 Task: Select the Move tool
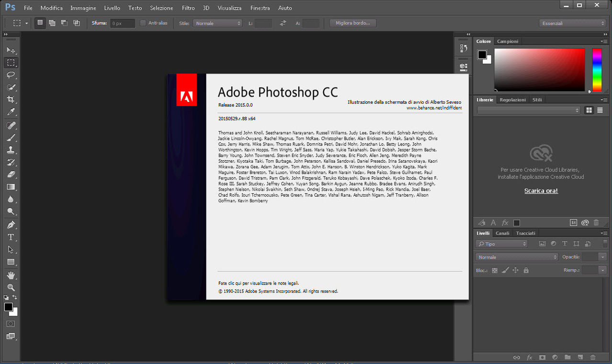coord(11,50)
